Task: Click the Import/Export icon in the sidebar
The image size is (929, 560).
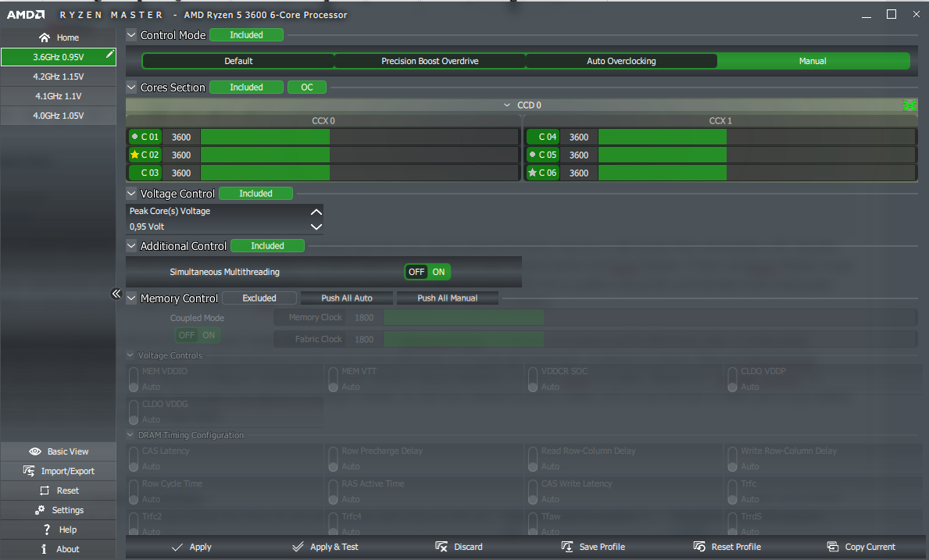Action: (29, 471)
